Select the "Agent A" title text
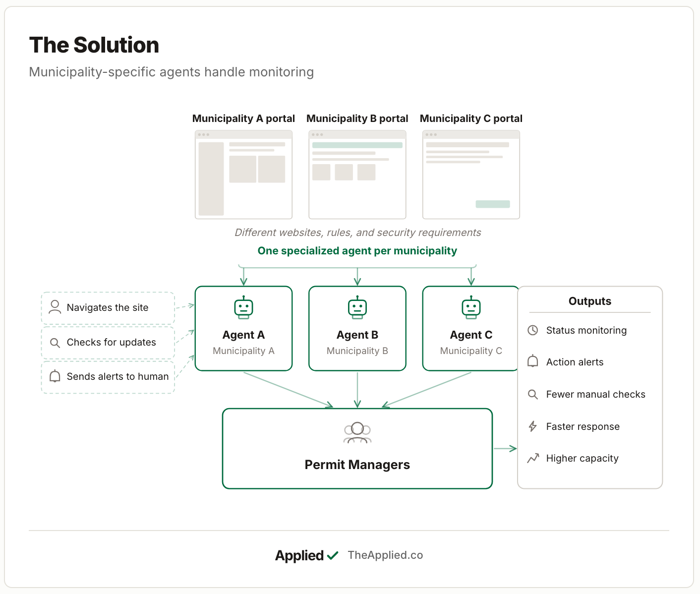The image size is (700, 594). (243, 335)
